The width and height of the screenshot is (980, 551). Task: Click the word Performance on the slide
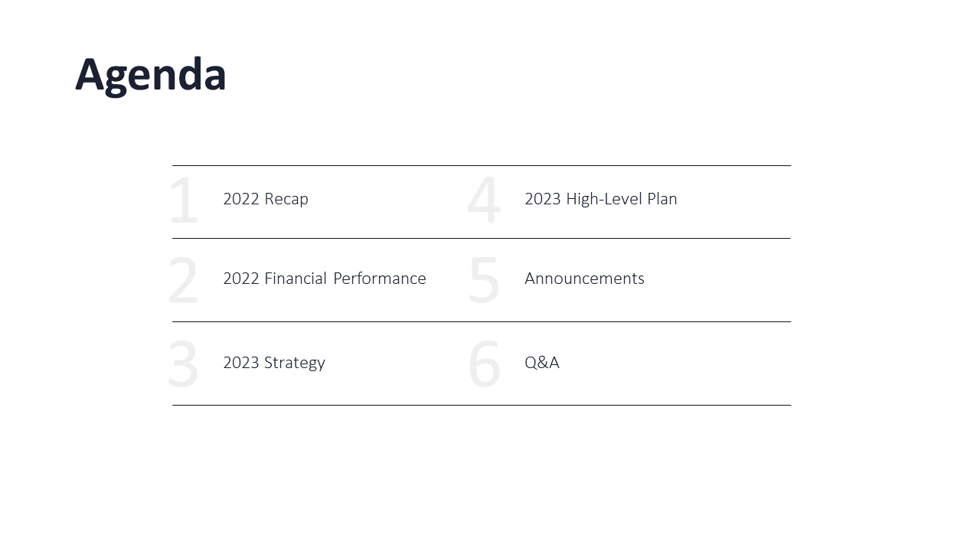coord(380,279)
